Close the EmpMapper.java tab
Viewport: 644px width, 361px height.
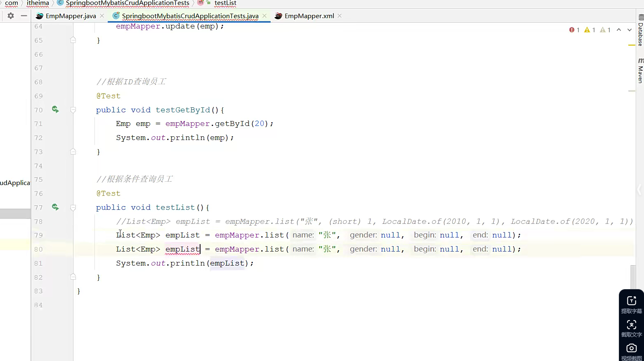(x=102, y=16)
